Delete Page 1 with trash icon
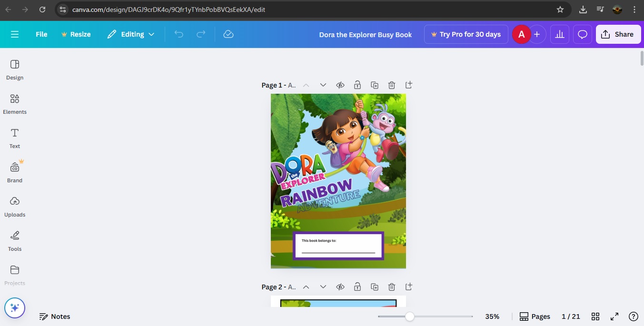644x326 pixels. tap(391, 85)
